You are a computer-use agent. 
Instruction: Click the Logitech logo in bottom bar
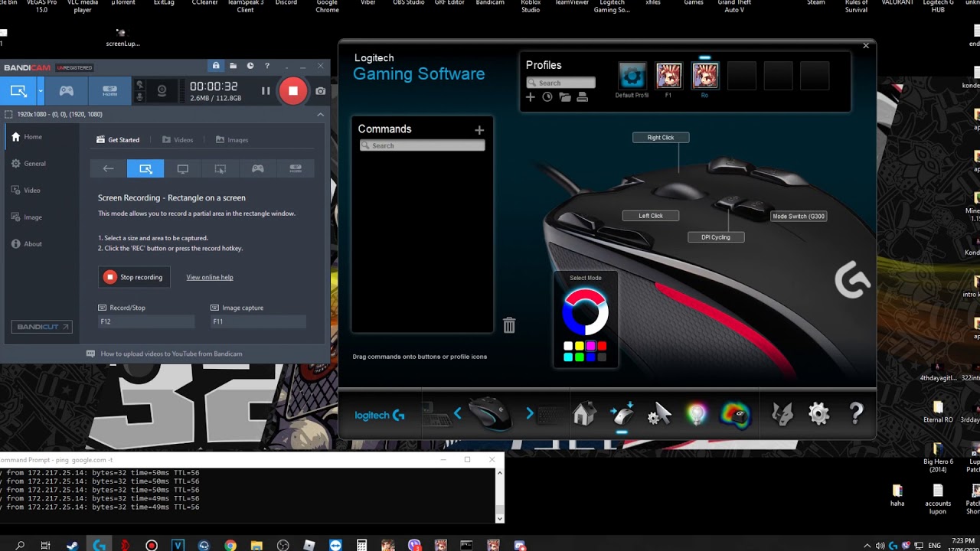pyautogui.click(x=380, y=416)
